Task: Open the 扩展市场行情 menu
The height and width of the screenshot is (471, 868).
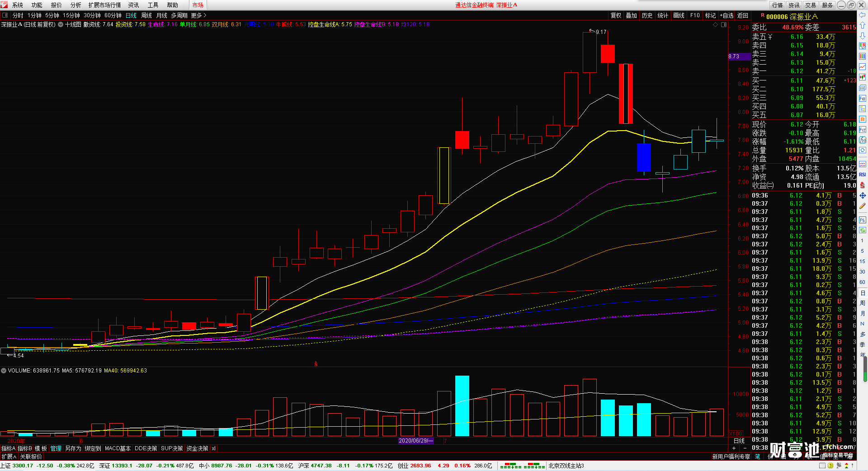Action: coord(105,5)
